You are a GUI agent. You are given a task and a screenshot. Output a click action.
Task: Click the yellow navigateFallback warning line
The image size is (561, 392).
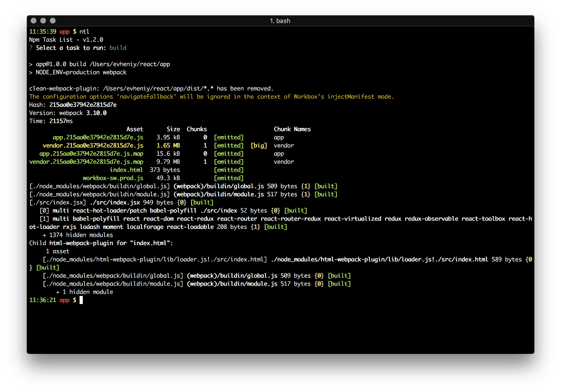pos(211,97)
